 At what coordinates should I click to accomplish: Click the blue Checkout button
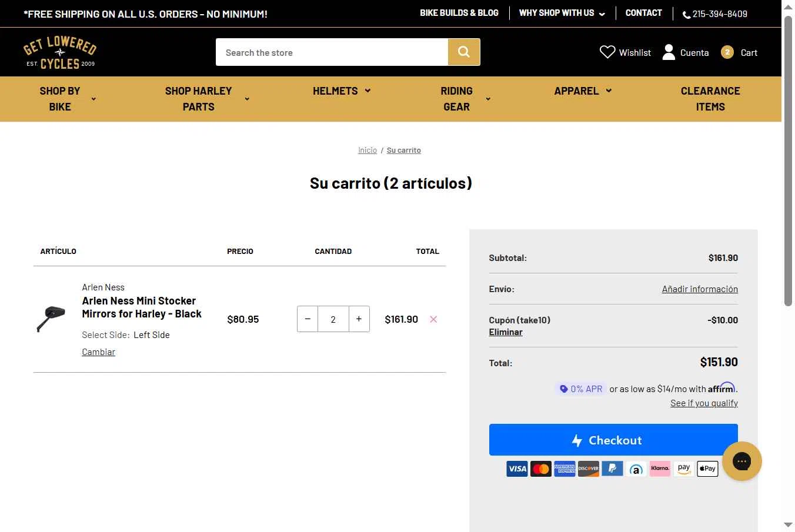613,440
